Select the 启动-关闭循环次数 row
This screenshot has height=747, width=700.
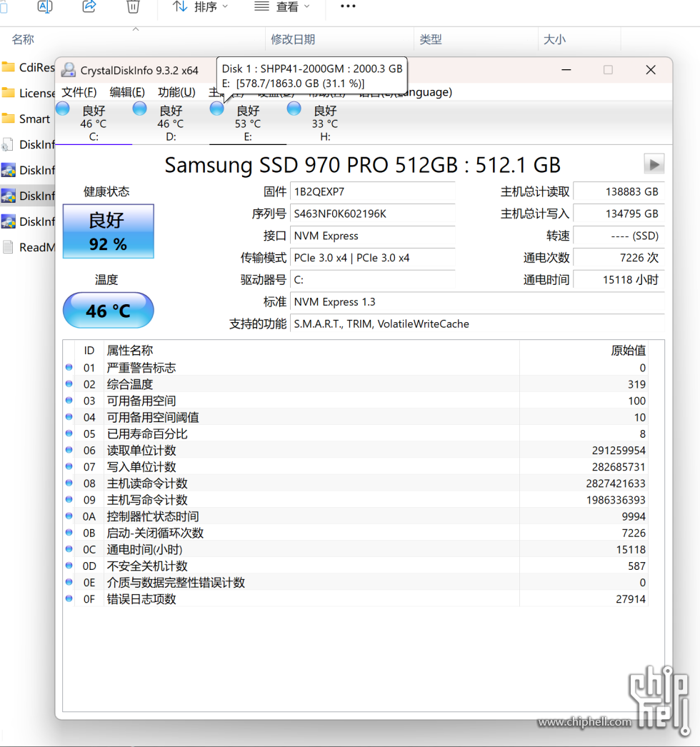tap(356, 533)
